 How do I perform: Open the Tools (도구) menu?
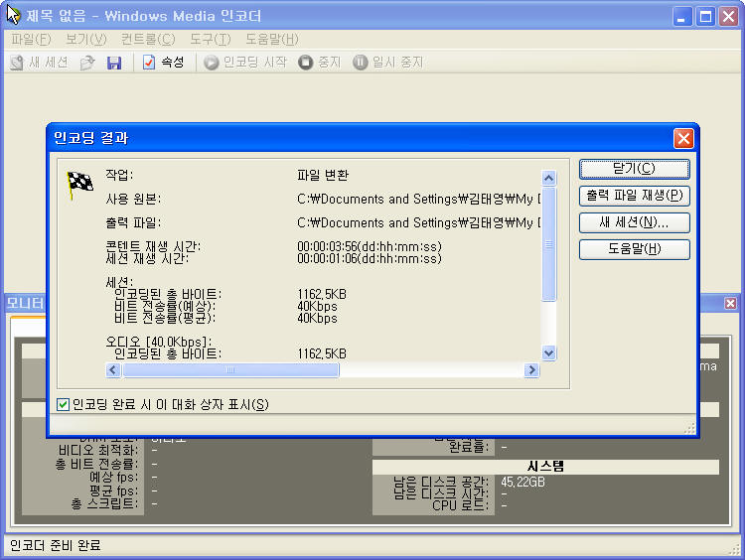pyautogui.click(x=210, y=39)
